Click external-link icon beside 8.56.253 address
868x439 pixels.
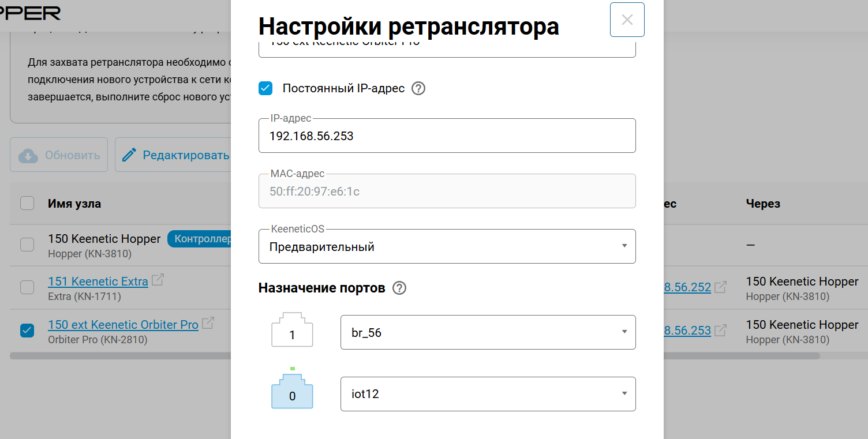(x=720, y=330)
